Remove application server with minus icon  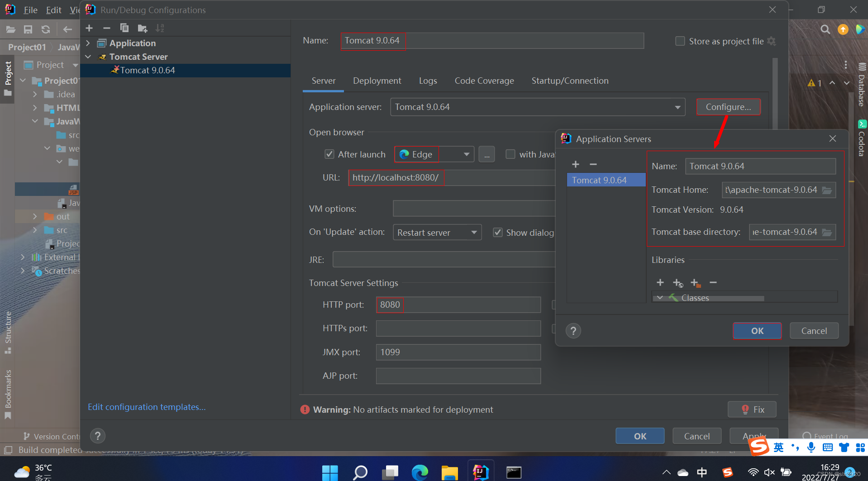(593, 164)
